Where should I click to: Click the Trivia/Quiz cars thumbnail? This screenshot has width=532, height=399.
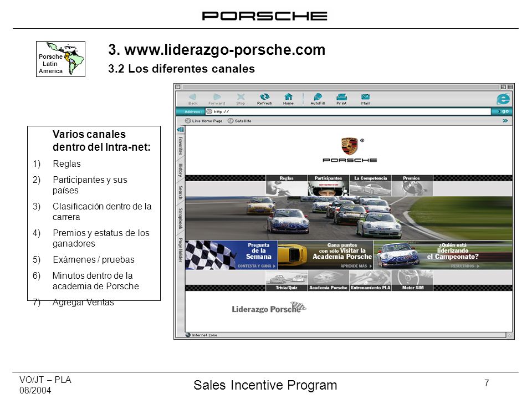[287, 277]
